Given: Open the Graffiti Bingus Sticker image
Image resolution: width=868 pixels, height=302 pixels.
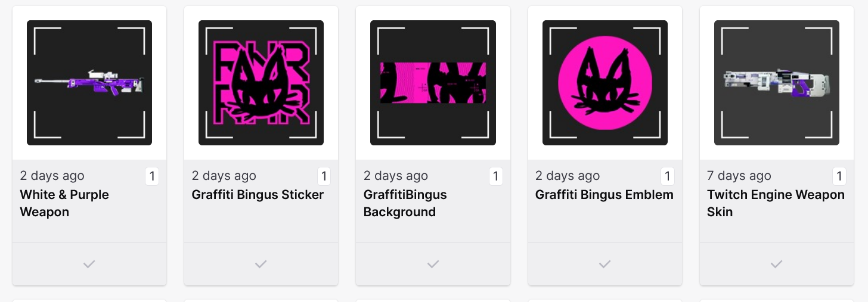Looking at the screenshot, I should (x=261, y=83).
